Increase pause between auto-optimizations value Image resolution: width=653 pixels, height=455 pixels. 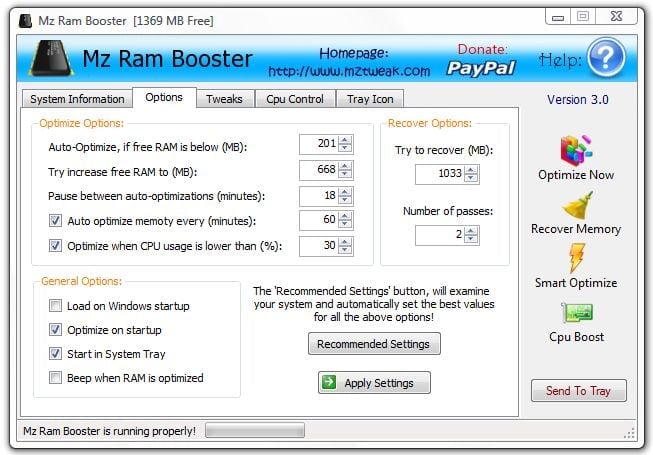point(345,191)
